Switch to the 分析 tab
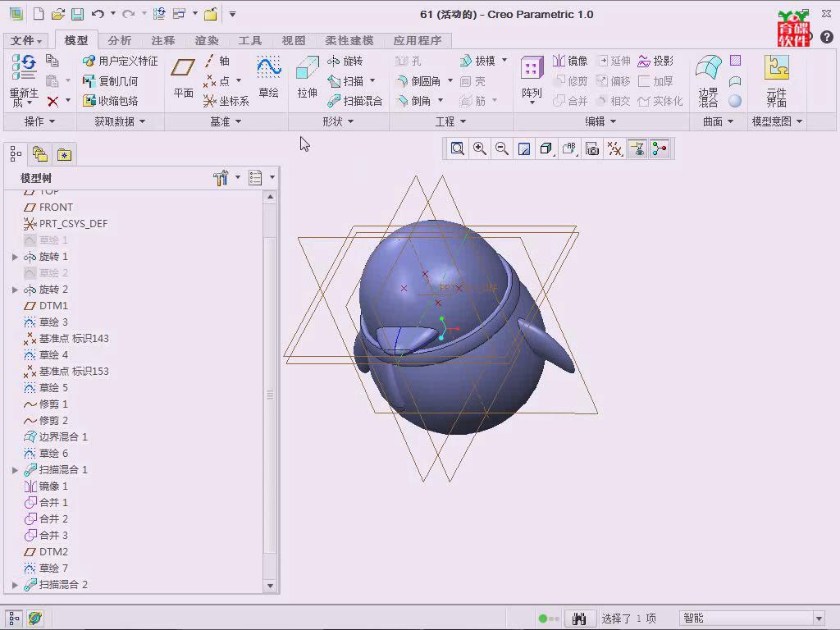The image size is (840, 630). [x=119, y=40]
